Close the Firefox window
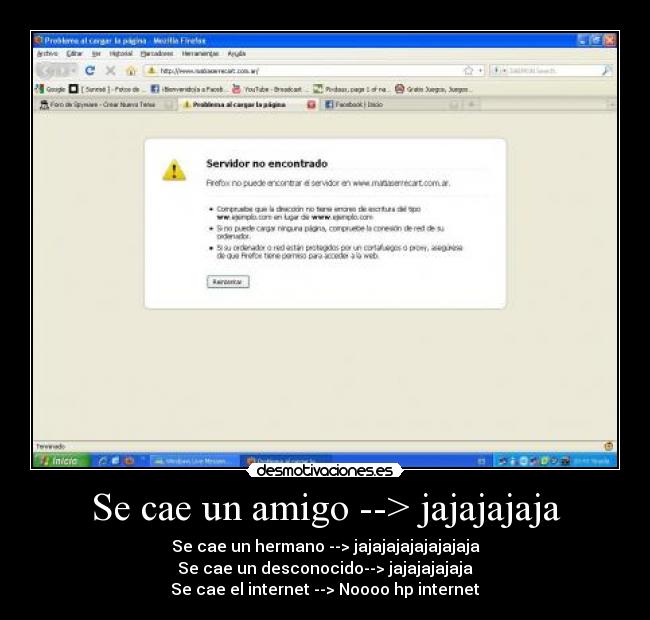Image resolution: width=650 pixels, height=620 pixels. tap(610, 40)
